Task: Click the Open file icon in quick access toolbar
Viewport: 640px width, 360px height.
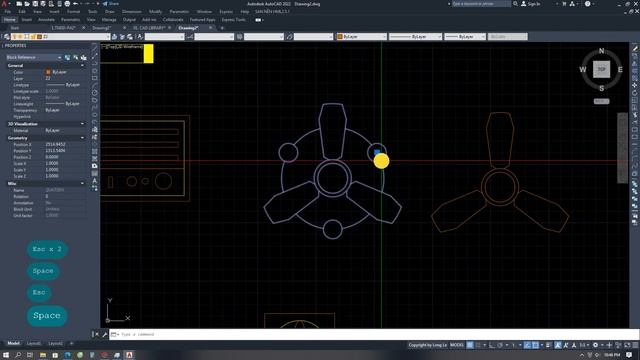Action: click(27, 4)
